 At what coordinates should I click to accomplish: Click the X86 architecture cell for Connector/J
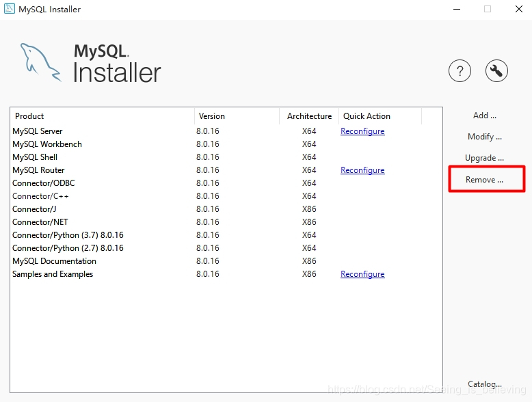[309, 209]
